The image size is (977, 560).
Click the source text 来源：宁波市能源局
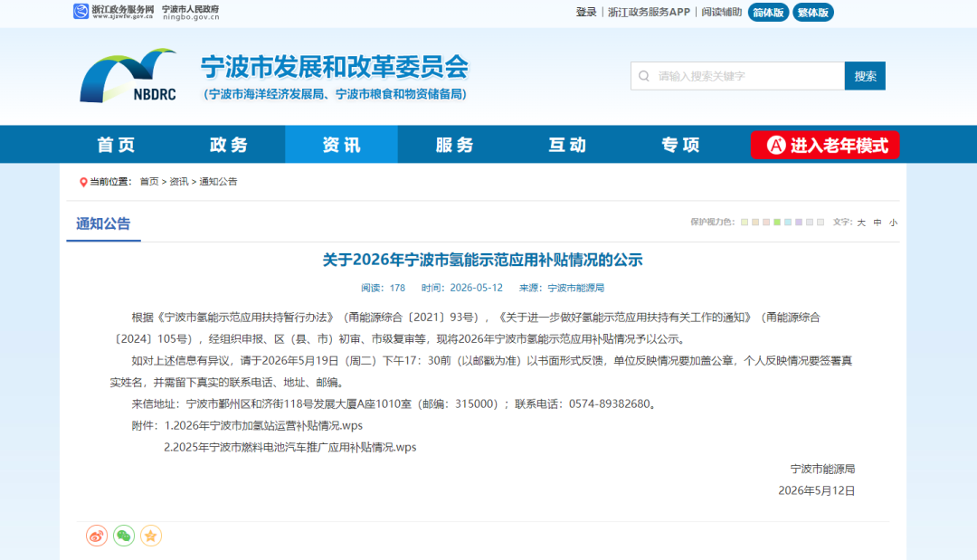[562, 288]
